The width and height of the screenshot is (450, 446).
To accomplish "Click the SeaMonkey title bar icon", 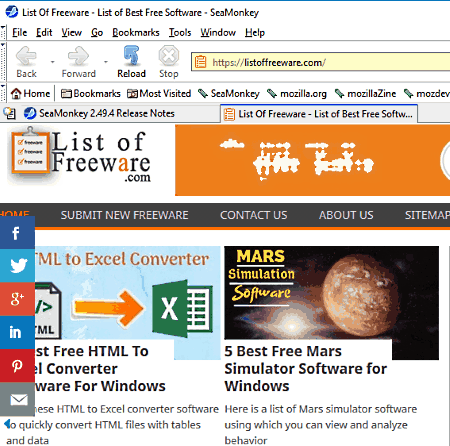I will click(x=12, y=12).
